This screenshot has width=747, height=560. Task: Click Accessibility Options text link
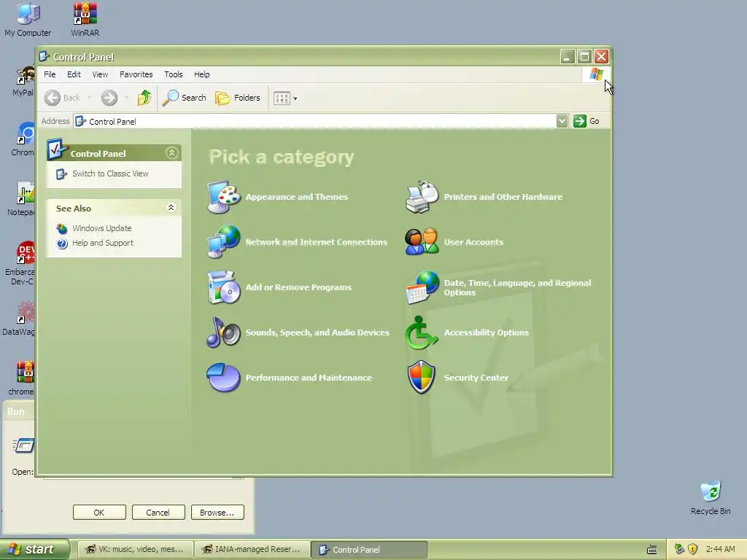[487, 332]
